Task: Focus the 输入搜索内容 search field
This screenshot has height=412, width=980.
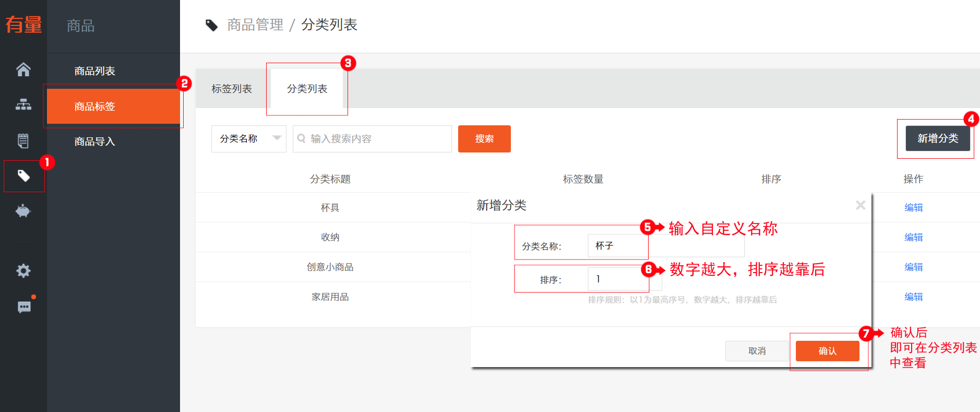Action: pyautogui.click(x=376, y=139)
